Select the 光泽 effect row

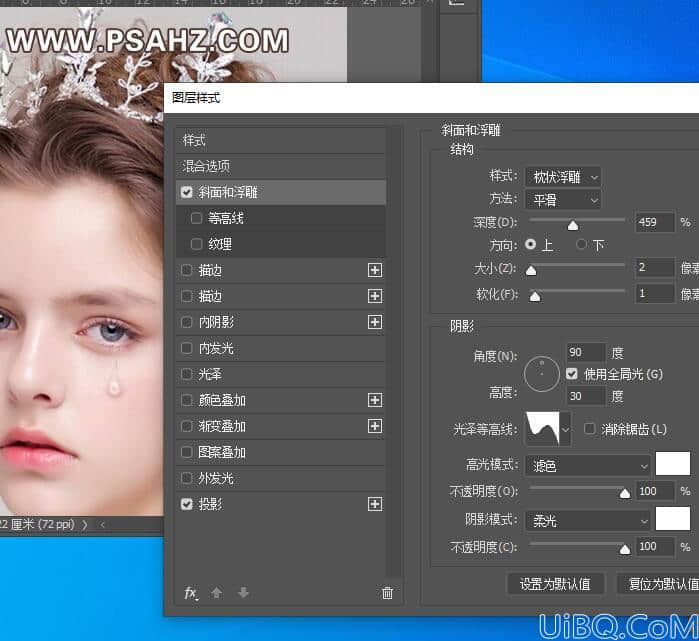point(280,374)
